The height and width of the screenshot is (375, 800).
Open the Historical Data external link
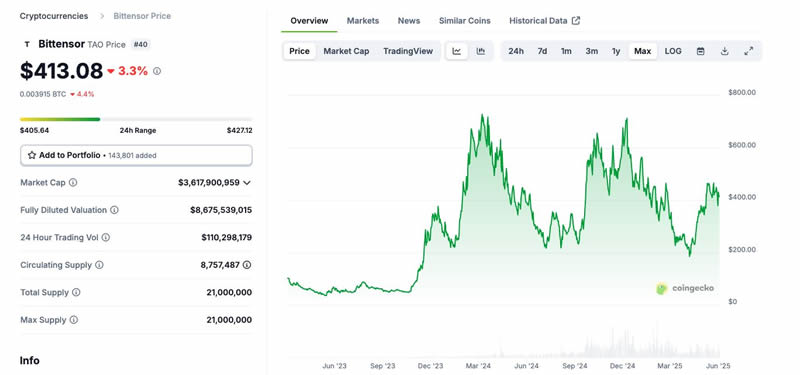tap(544, 21)
